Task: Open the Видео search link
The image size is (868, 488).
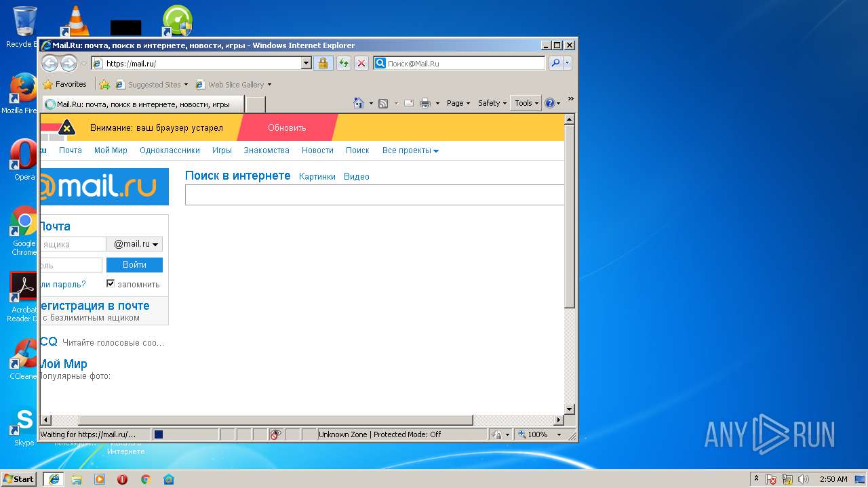Action: 357,176
